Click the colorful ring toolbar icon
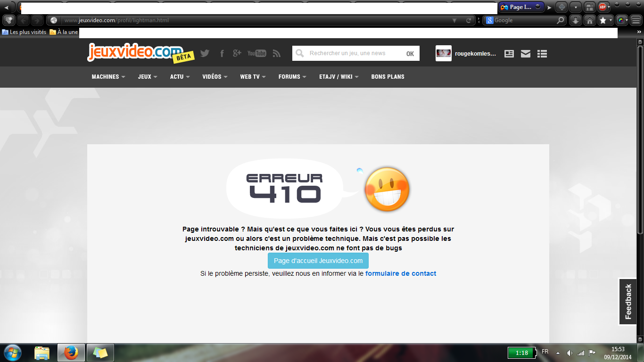The image size is (644, 362). (x=621, y=20)
